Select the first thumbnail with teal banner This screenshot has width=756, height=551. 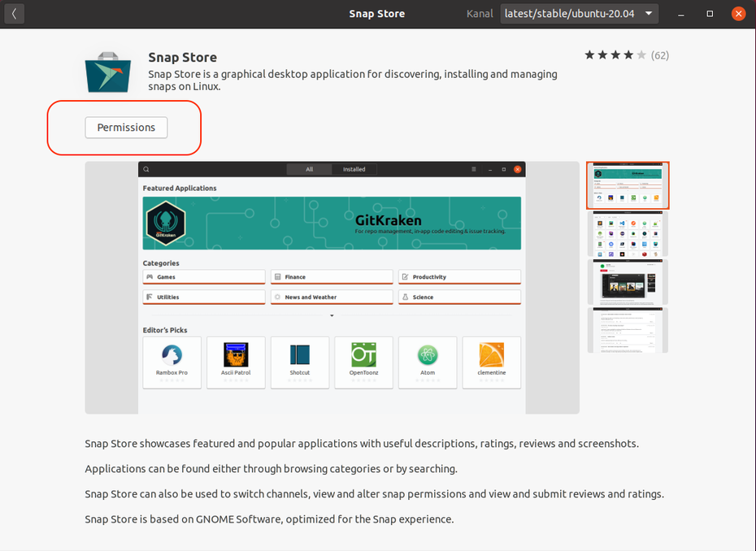(628, 185)
